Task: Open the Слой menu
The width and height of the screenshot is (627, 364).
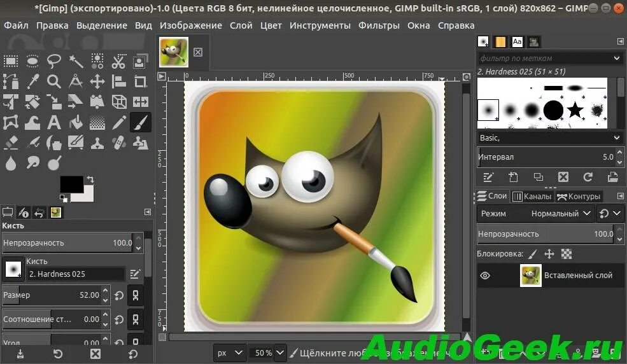Action: pos(241,25)
